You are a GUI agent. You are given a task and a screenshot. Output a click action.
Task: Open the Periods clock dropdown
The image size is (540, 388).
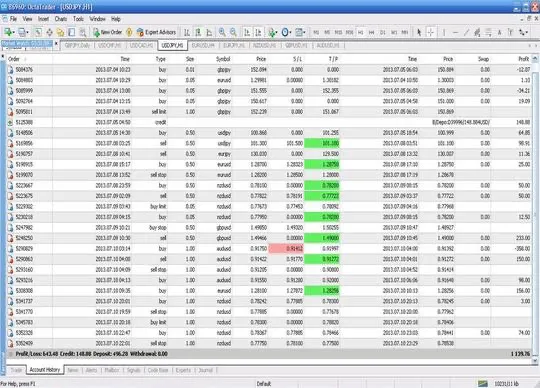(286, 32)
